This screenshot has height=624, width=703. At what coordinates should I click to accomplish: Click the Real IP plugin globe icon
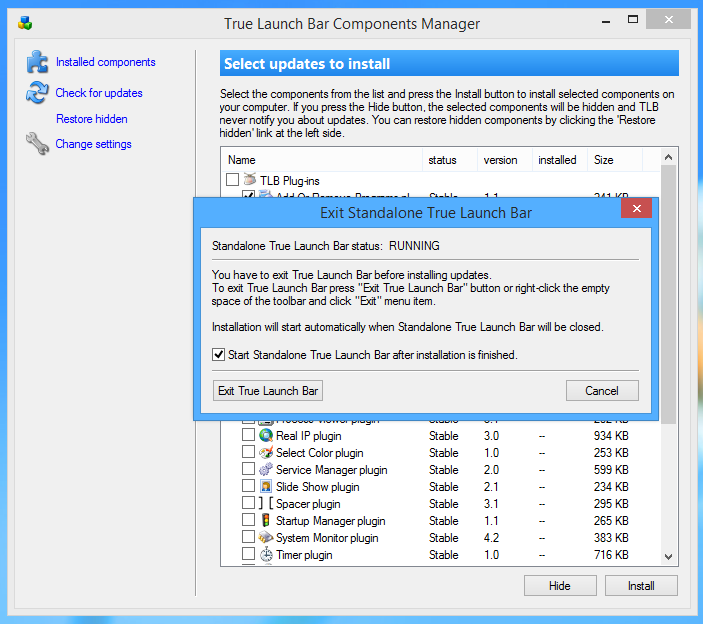click(x=266, y=435)
